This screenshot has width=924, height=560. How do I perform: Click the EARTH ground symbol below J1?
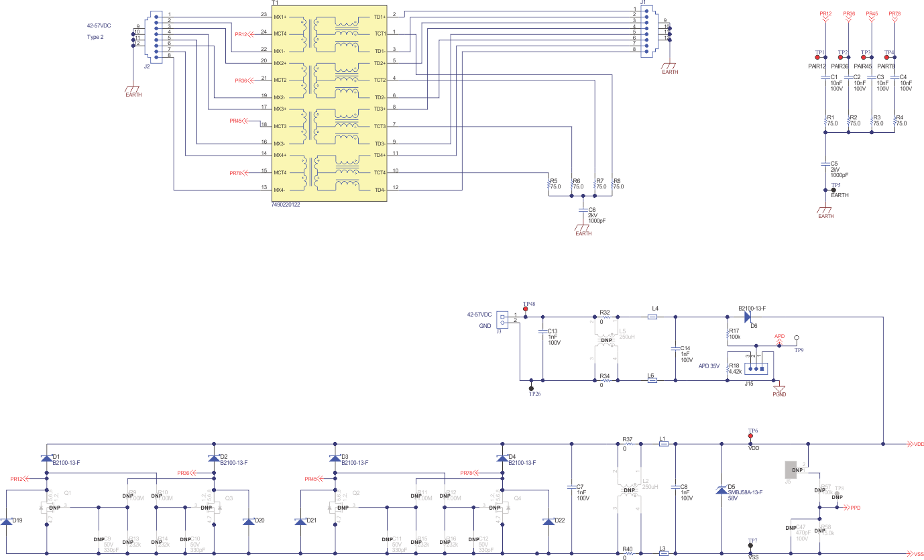(669, 66)
